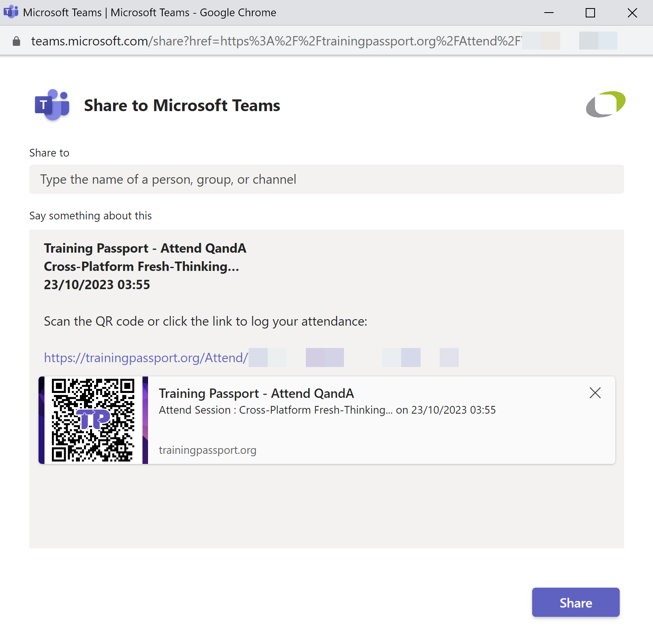Maximize the Chrome window

coord(591,13)
